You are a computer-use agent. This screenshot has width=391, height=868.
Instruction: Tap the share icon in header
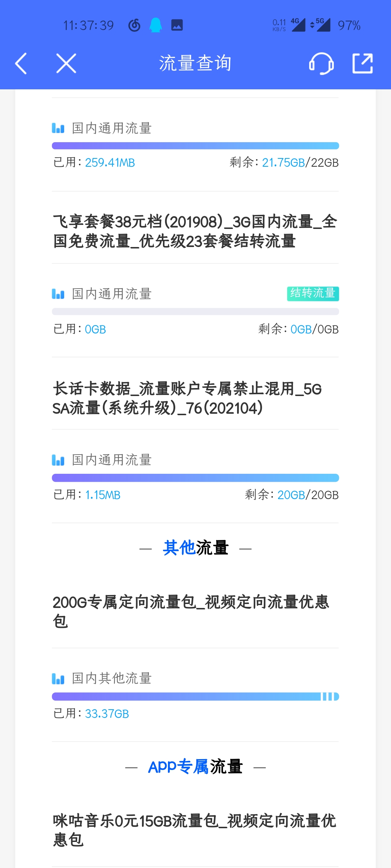(x=362, y=64)
